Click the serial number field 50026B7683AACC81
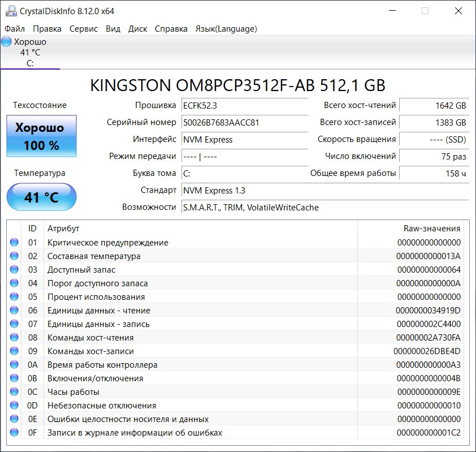The width and height of the screenshot is (476, 452). (245, 122)
